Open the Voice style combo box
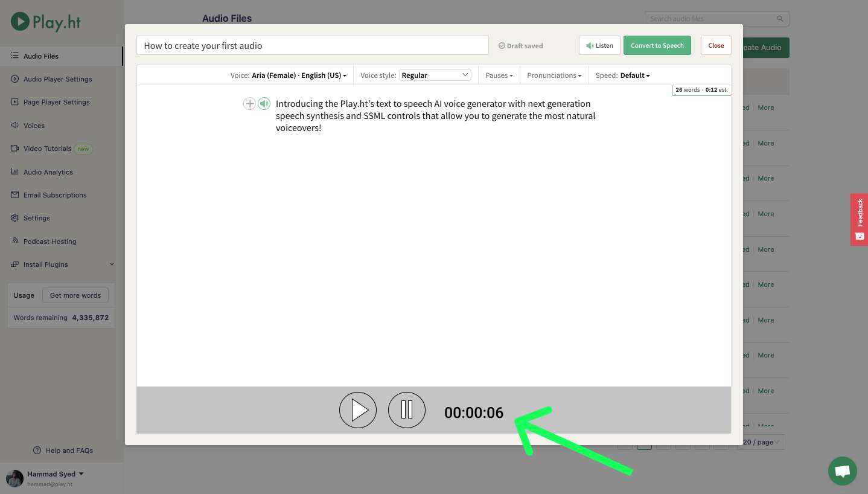This screenshot has width=868, height=494. click(x=435, y=75)
